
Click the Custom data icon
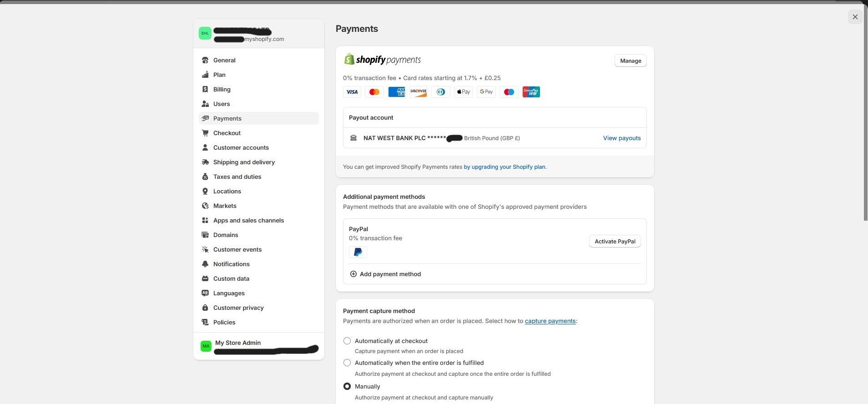coord(205,278)
